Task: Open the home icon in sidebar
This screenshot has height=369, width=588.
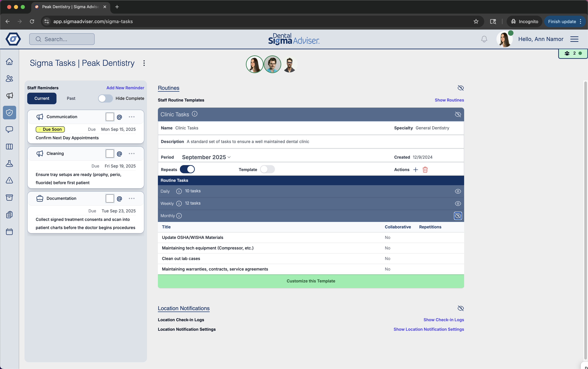Action: tap(9, 62)
